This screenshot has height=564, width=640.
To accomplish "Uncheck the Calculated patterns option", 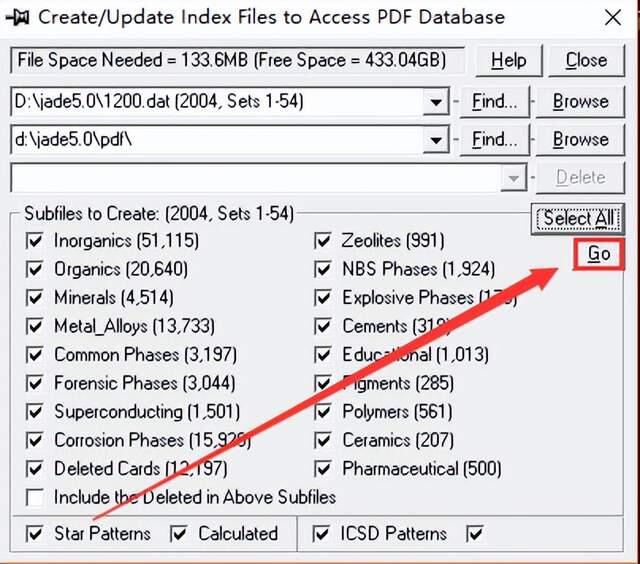I will click(x=179, y=533).
